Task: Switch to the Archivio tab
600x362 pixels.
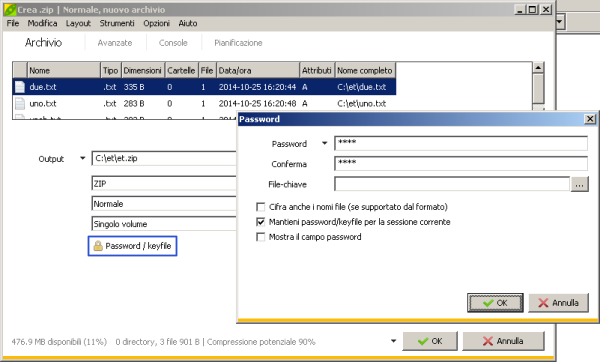Action: click(x=43, y=42)
